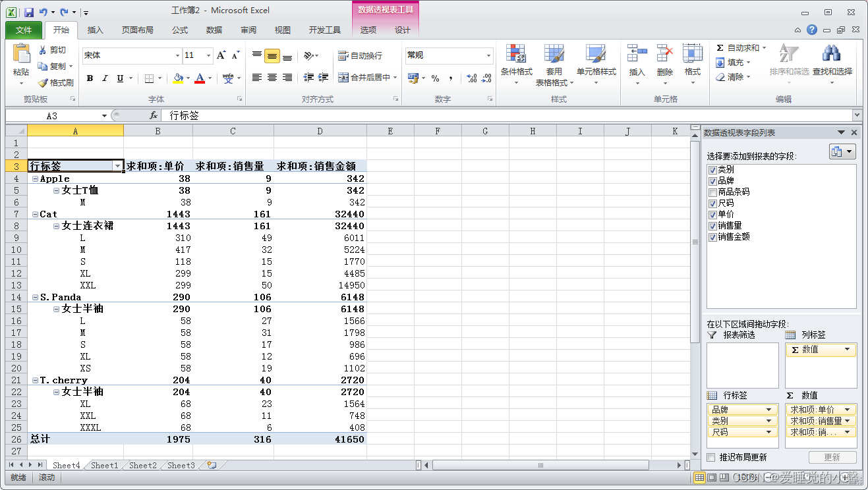
Task: Switch to the Sheet1 worksheet tab
Action: [x=105, y=465]
